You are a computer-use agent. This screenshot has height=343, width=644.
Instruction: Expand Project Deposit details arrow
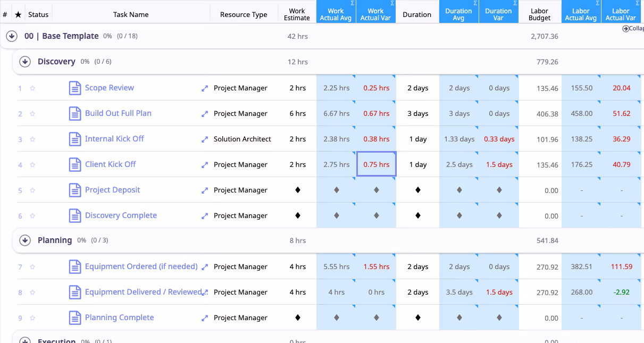pos(204,190)
